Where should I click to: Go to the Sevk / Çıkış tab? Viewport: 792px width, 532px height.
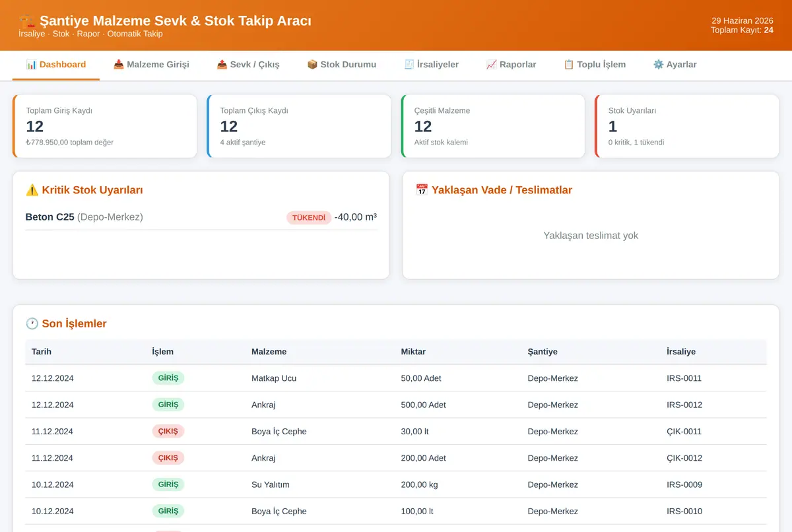[x=248, y=65]
